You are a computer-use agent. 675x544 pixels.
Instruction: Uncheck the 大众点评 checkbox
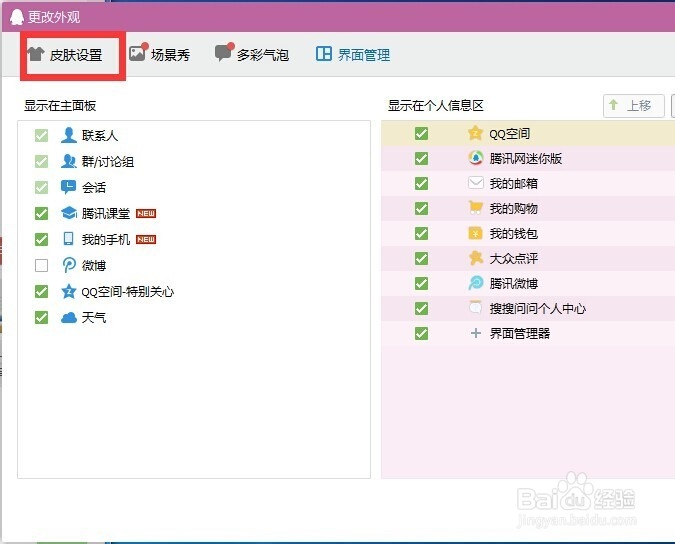[421, 258]
